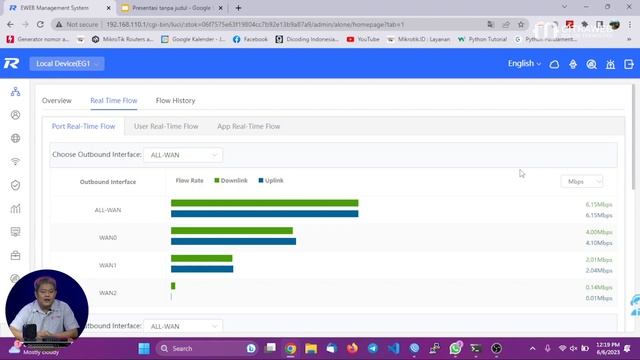Open File Explorer from the taskbar
640x360 pixels.
311,348
